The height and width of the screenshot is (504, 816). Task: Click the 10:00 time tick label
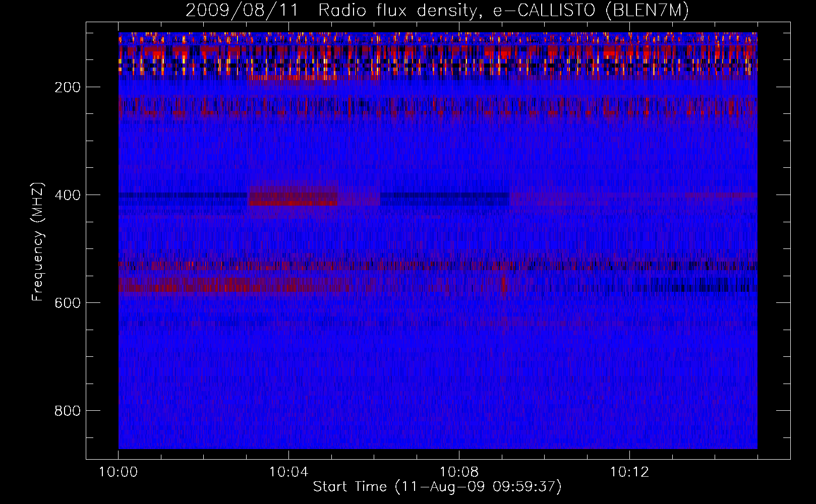point(118,472)
